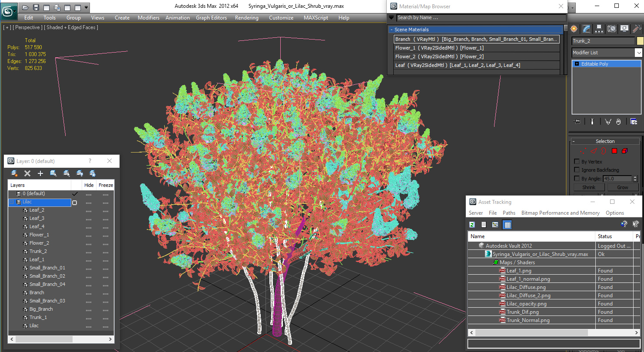Switch to the Modify command panel tab

pos(587,29)
